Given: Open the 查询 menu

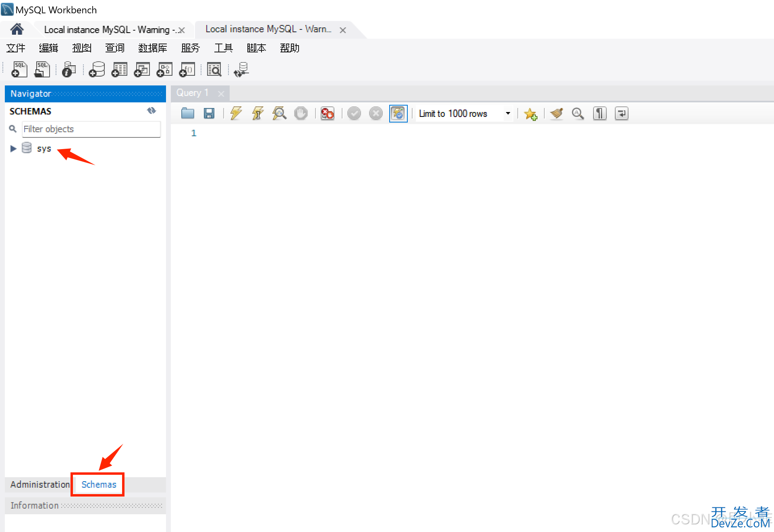Looking at the screenshot, I should click(x=115, y=48).
